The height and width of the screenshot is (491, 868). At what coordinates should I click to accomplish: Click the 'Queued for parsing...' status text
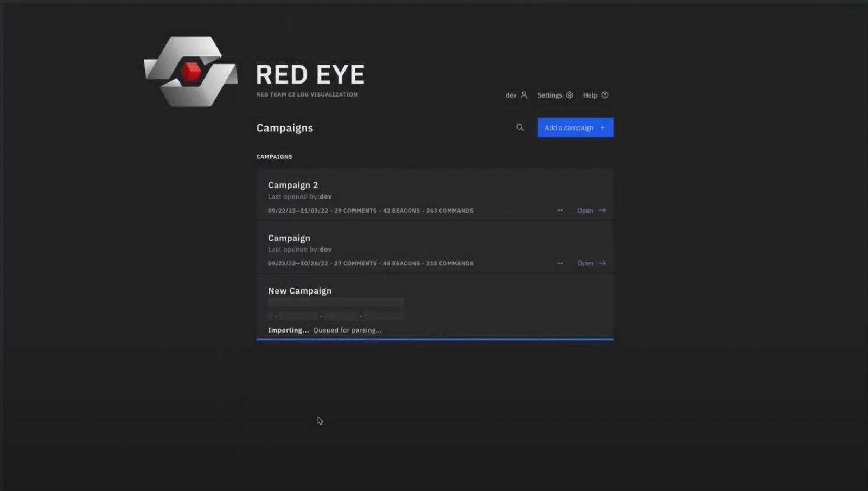(x=347, y=330)
